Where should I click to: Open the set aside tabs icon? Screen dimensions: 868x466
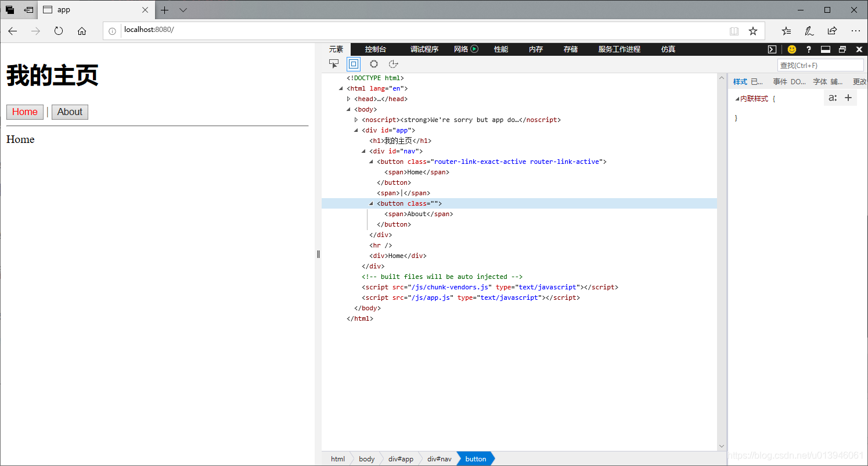pyautogui.click(x=10, y=10)
